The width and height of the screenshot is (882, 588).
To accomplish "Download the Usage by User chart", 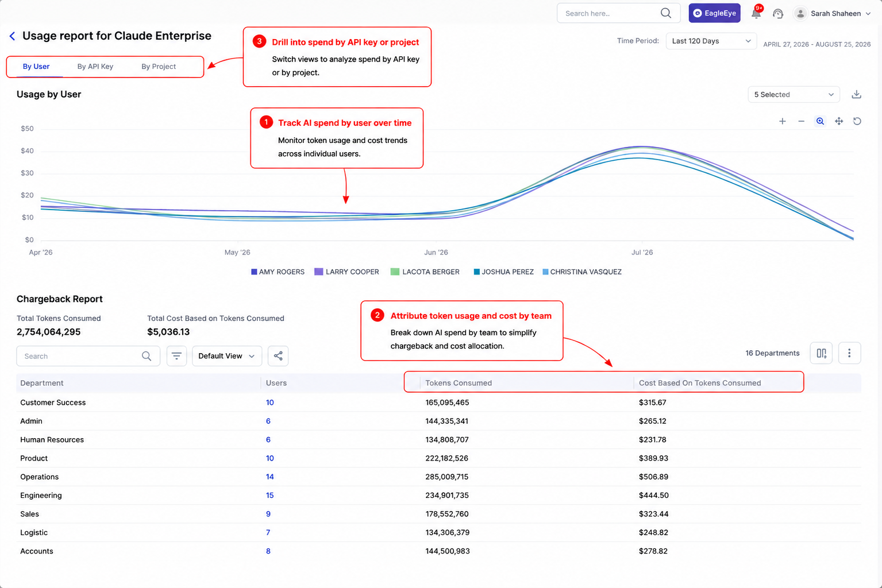I will (856, 94).
